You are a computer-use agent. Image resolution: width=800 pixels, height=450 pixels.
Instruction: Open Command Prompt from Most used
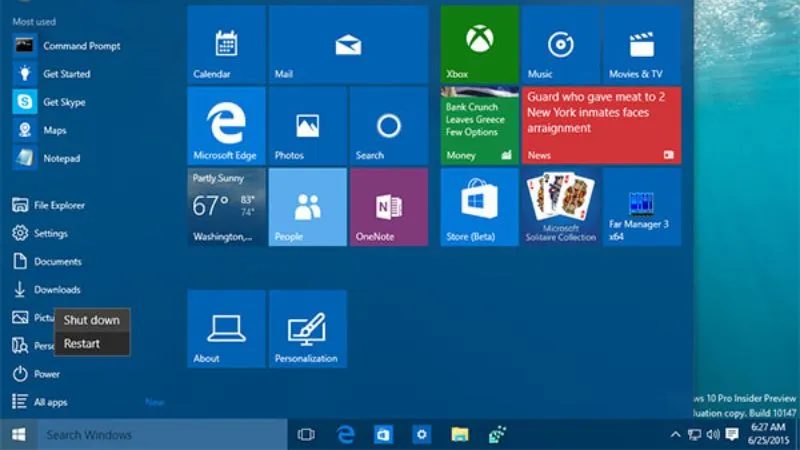click(x=80, y=46)
